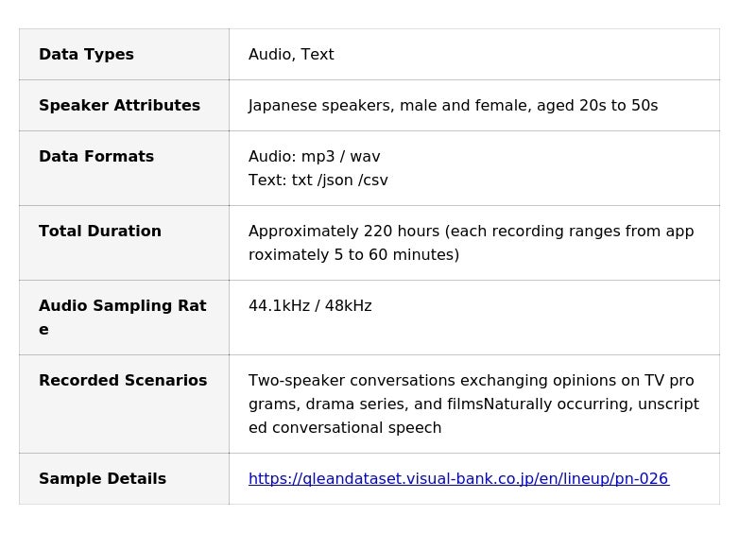The height and width of the screenshot is (533, 756).
Task: Click the "drama series, and films" text line
Action: pos(473,404)
